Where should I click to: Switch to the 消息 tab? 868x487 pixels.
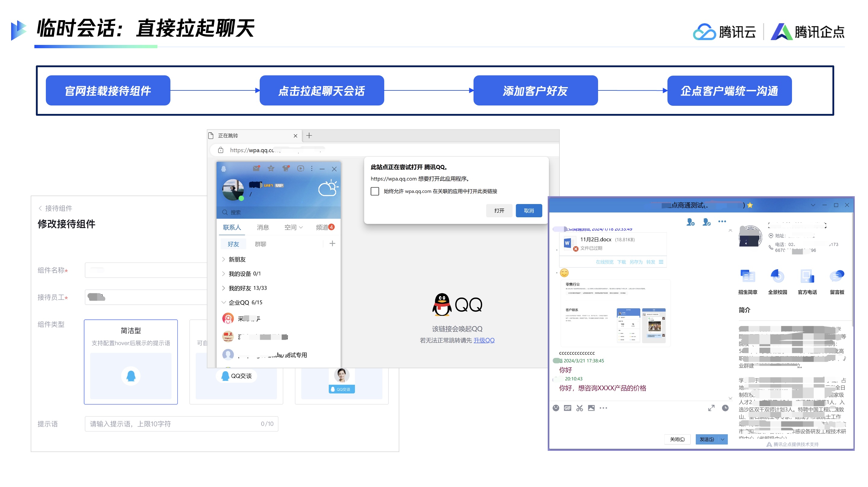pyautogui.click(x=263, y=227)
